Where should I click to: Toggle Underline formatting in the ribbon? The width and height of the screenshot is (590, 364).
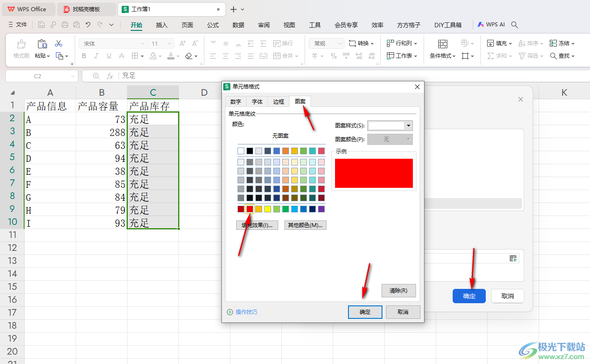click(109, 56)
